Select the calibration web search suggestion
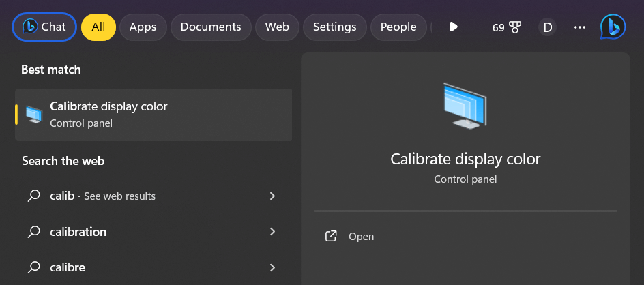The width and height of the screenshot is (644, 285). click(78, 232)
